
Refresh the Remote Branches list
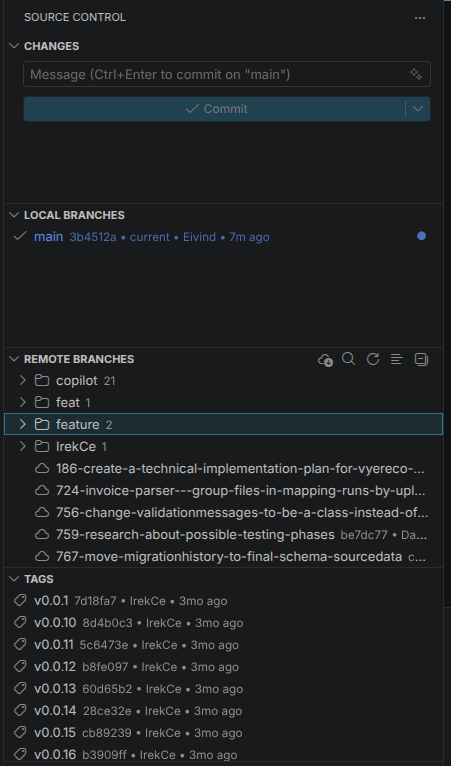[373, 360]
